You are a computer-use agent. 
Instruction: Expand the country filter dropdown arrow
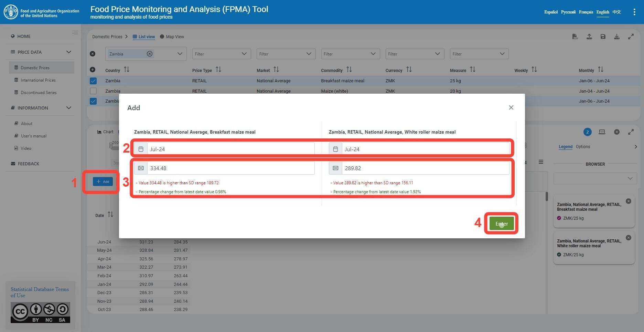(180, 54)
